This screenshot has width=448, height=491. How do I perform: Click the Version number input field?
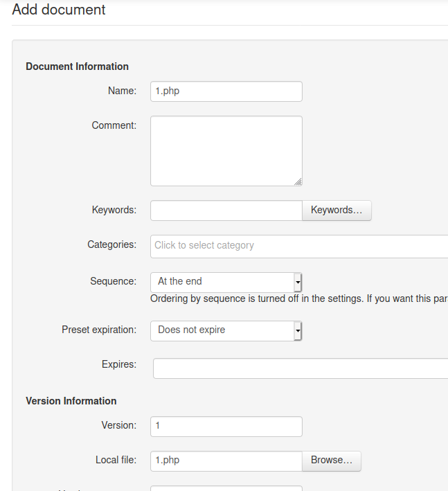click(x=226, y=427)
